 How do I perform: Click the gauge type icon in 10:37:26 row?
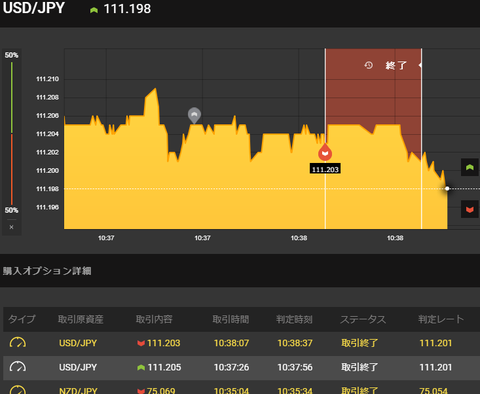pyautogui.click(x=18, y=367)
